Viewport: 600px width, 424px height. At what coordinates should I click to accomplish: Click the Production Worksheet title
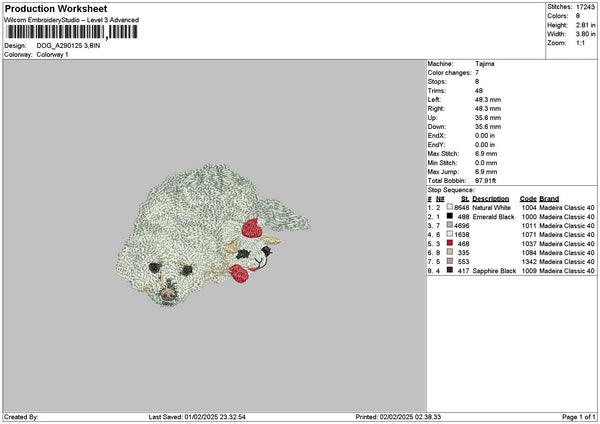(50, 9)
